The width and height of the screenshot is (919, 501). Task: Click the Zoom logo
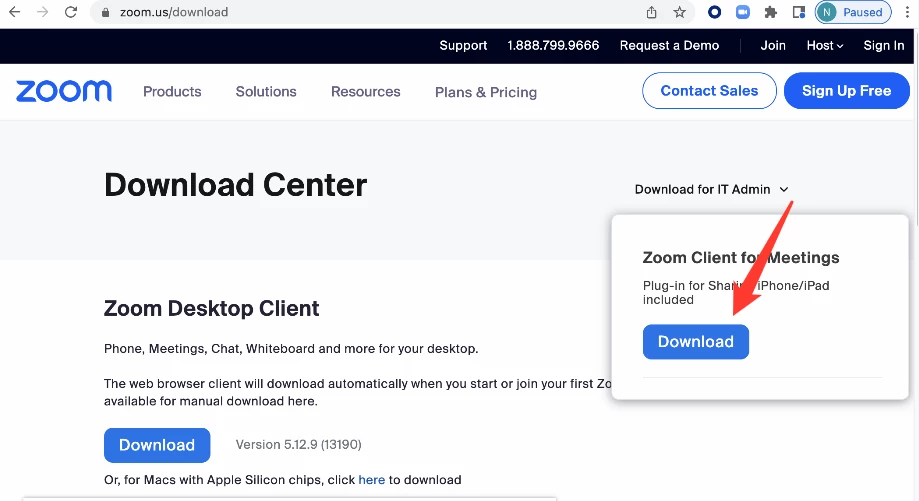(64, 91)
